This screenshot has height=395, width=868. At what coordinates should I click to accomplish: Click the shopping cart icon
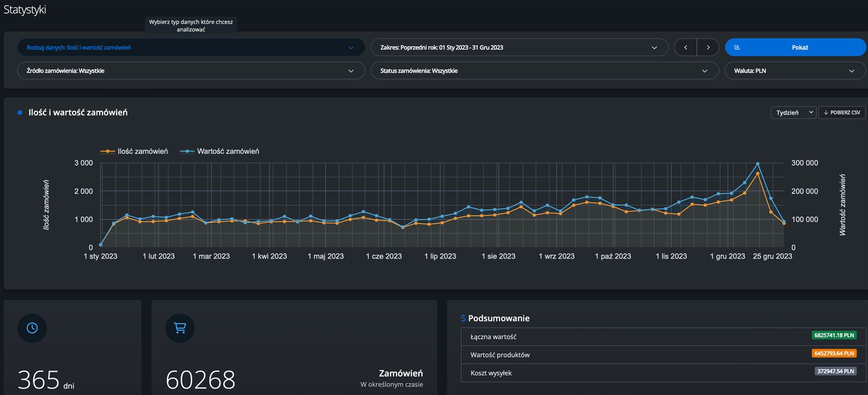pyautogui.click(x=180, y=328)
